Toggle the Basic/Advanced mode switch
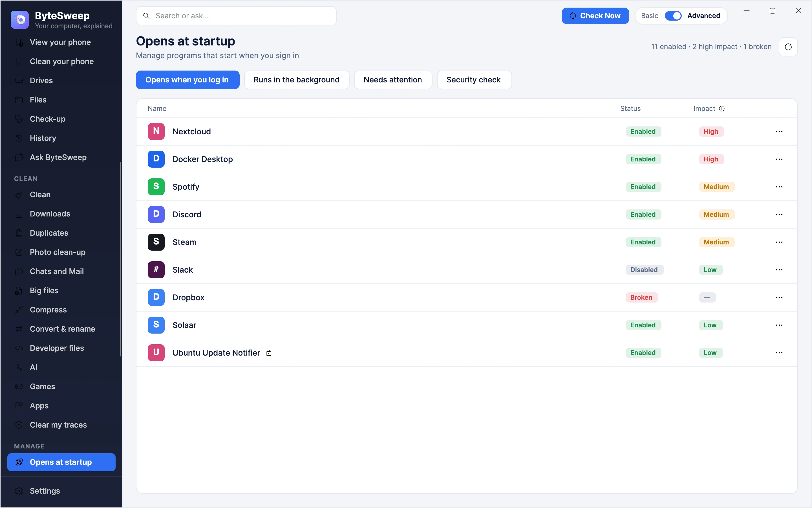The height and width of the screenshot is (508, 812). [x=673, y=16]
